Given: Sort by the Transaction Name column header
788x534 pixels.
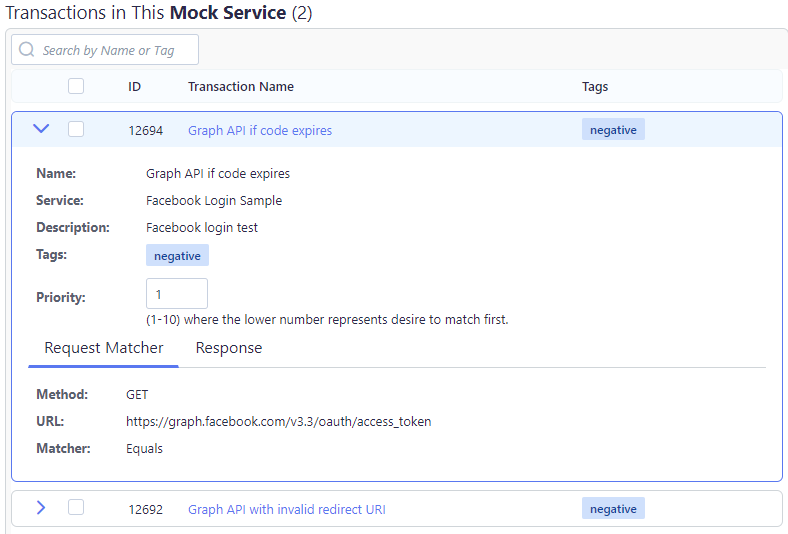Looking at the screenshot, I should pos(241,87).
